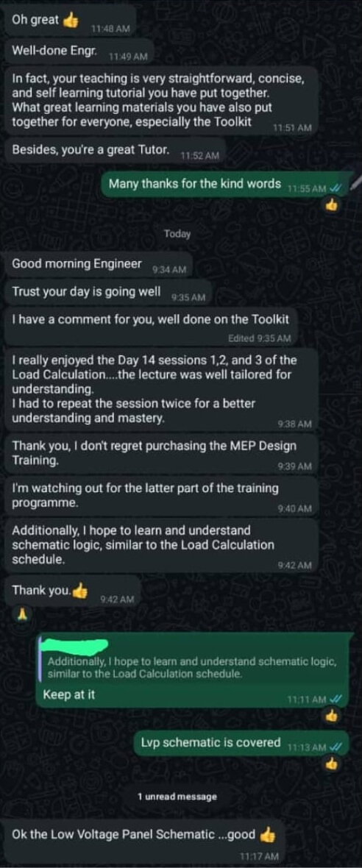Select the 'Good morning Engineer' message

[99, 265]
